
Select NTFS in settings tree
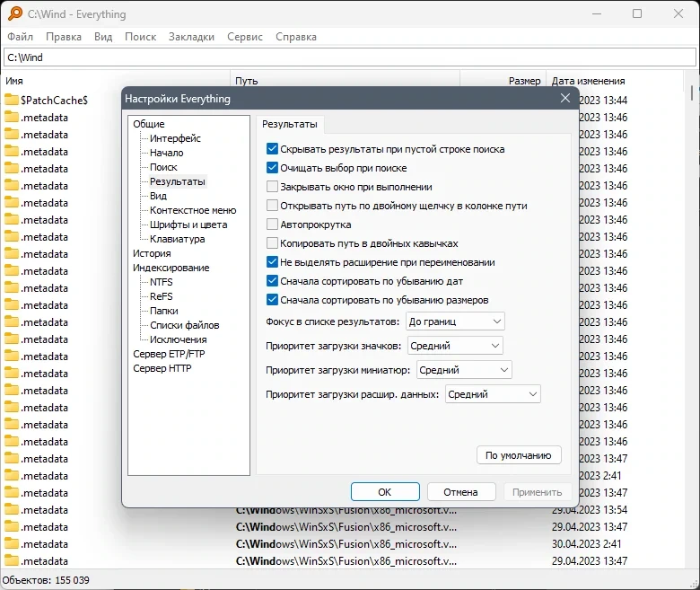162,282
